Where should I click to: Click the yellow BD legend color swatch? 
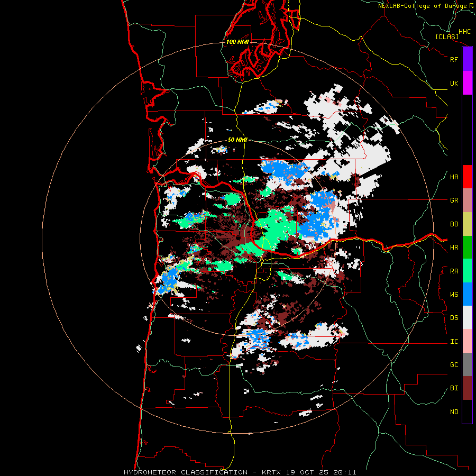tap(467, 224)
